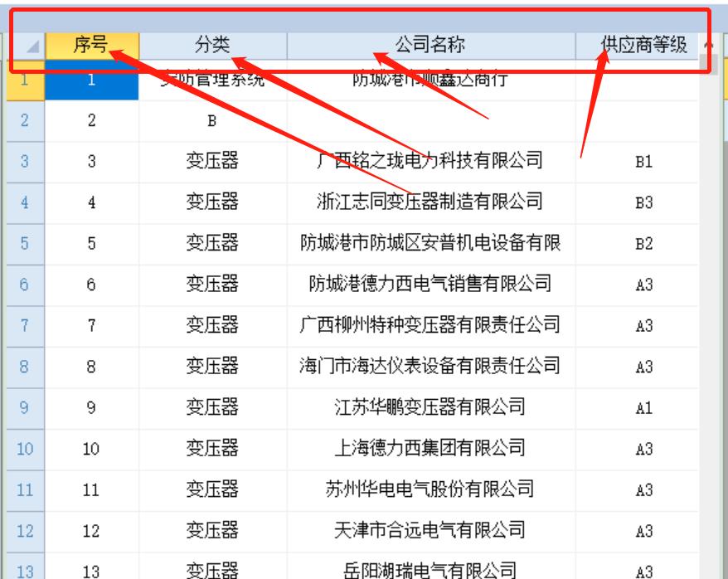The image size is (728, 579).
Task: Select row header 11
Action: pyautogui.click(x=25, y=490)
